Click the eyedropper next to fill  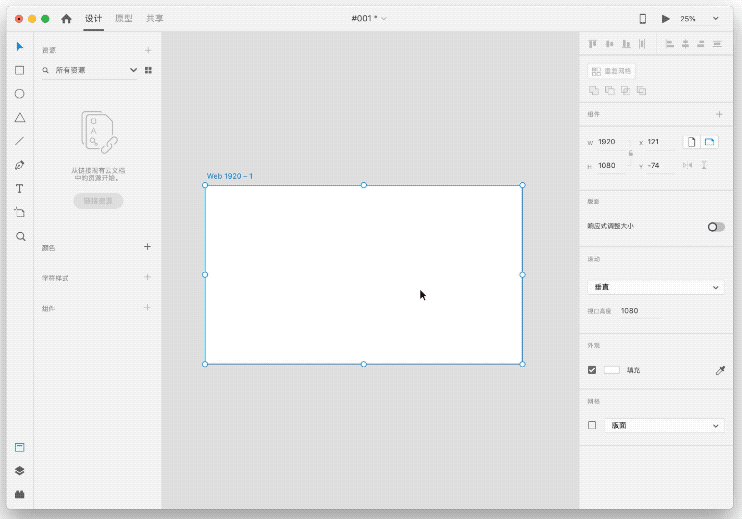point(719,370)
